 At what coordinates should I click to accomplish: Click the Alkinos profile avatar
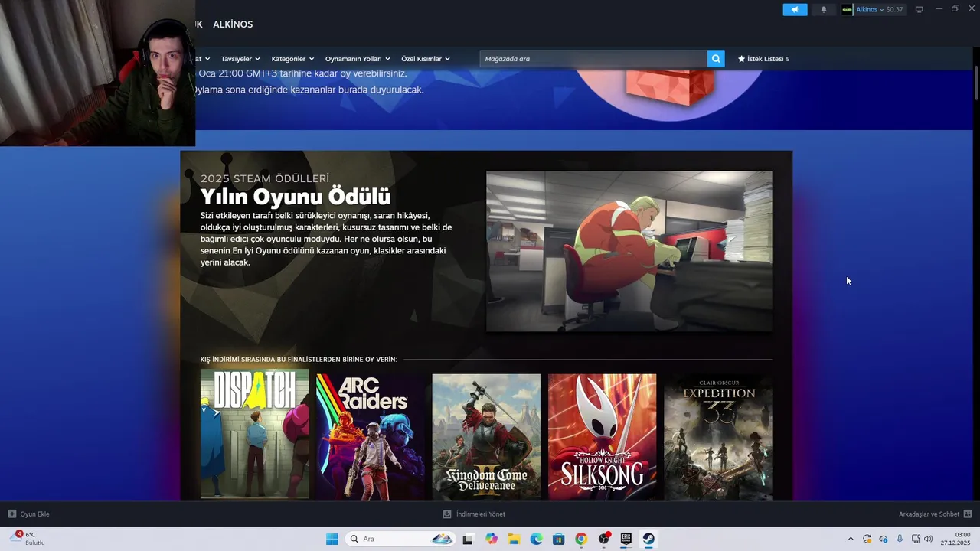click(847, 9)
